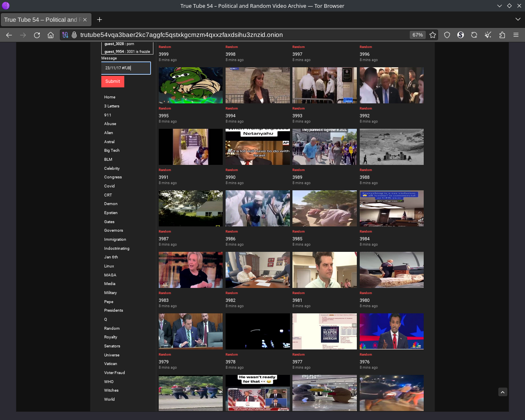Screen dimensions: 525x420
Task: Open the Covid category
Action: 109,186
